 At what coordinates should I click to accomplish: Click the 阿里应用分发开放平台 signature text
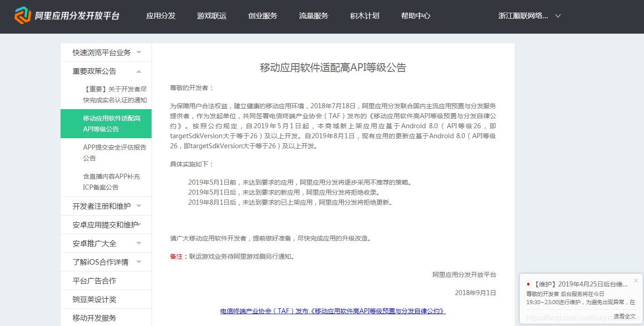coord(465,275)
